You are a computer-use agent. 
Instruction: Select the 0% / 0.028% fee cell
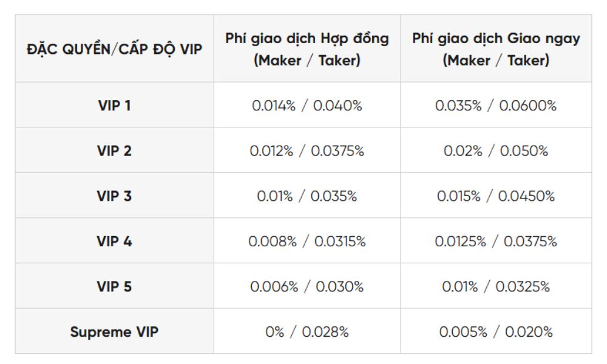(307, 332)
